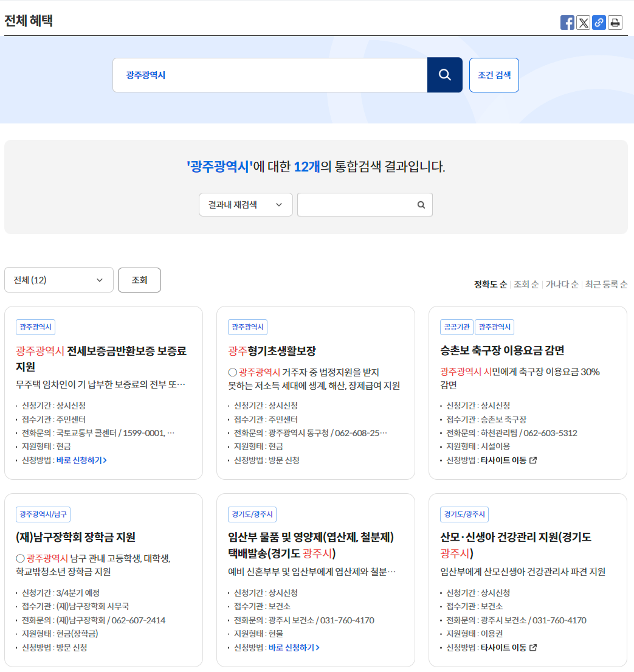Open the 전체 (12) category dropdown

(59, 280)
